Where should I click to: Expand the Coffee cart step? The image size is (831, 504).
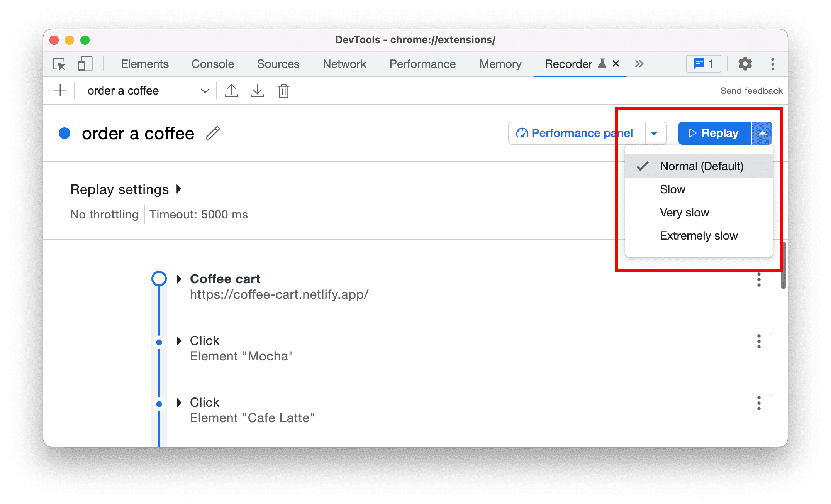(178, 277)
